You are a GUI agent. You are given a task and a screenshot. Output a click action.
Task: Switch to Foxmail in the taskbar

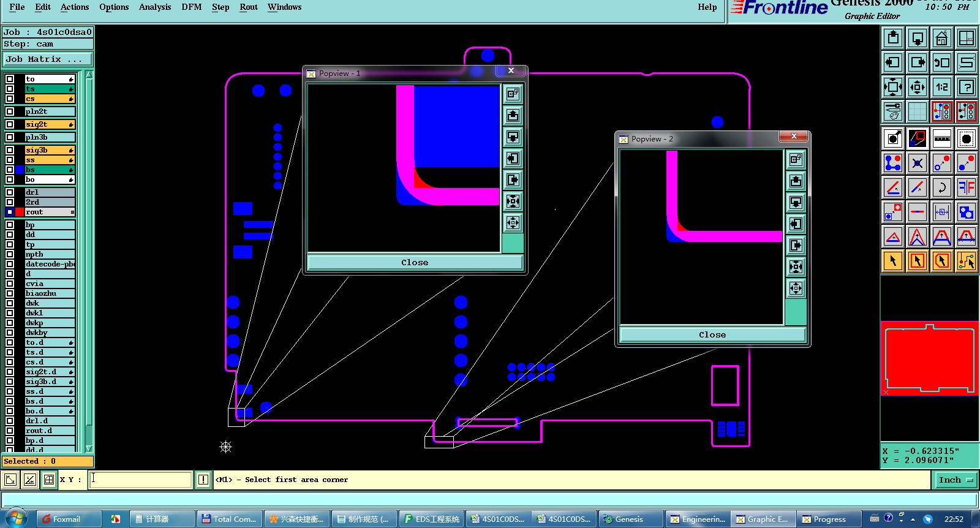point(69,519)
